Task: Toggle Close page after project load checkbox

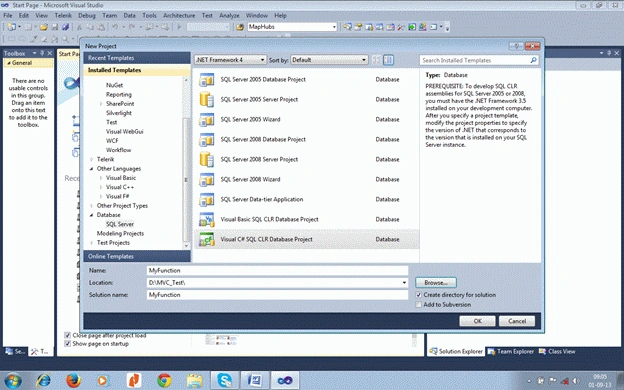Action: pos(68,335)
